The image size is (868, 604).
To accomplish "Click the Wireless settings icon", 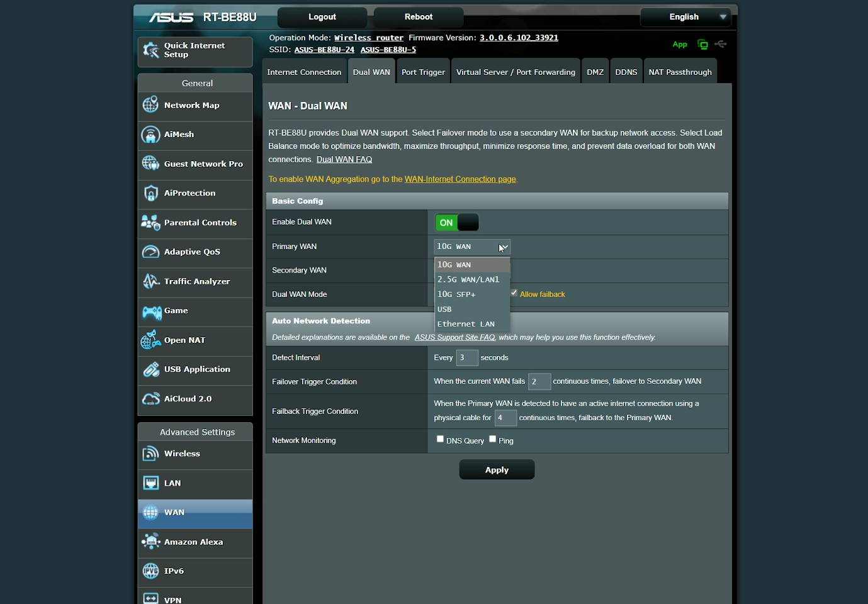I will click(150, 453).
